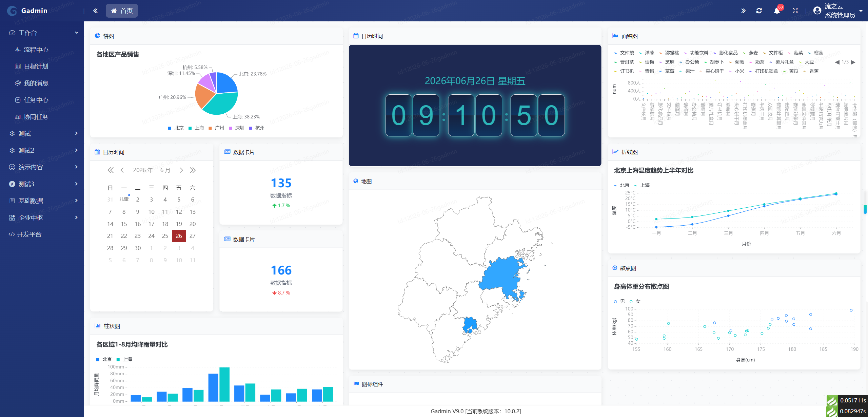Toggle fullscreen mode icon
The image size is (868, 417).
(795, 11)
